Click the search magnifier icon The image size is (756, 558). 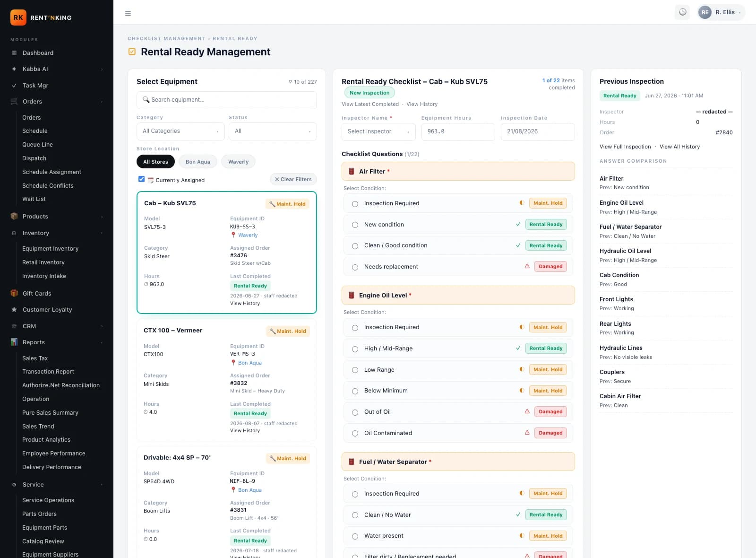pos(146,100)
